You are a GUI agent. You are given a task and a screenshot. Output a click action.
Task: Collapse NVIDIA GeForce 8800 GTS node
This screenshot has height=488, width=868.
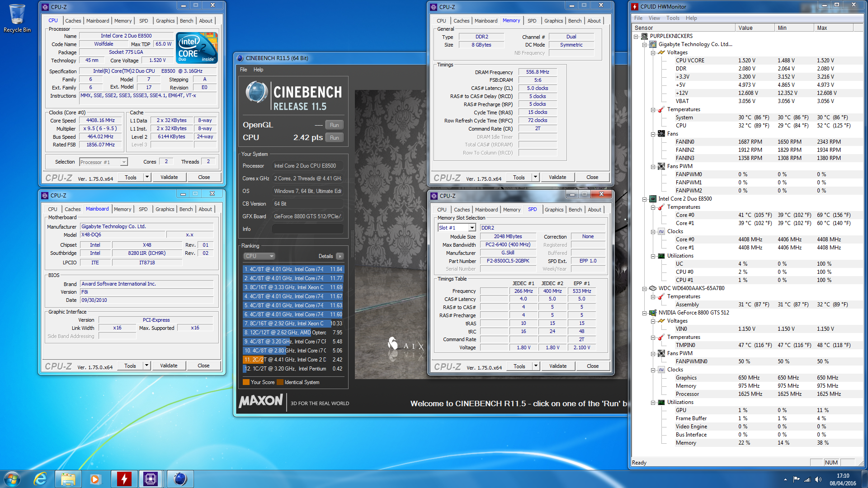point(645,313)
